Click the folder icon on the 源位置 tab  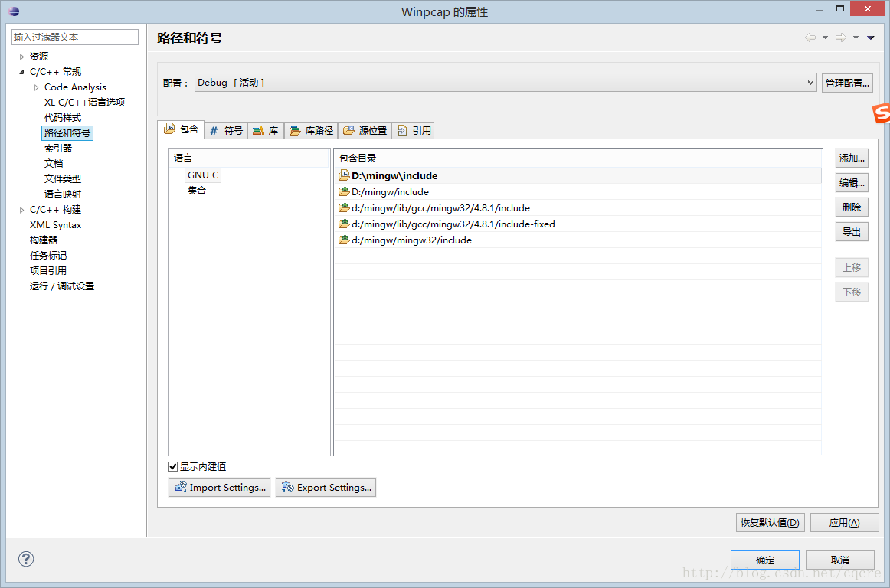point(348,131)
